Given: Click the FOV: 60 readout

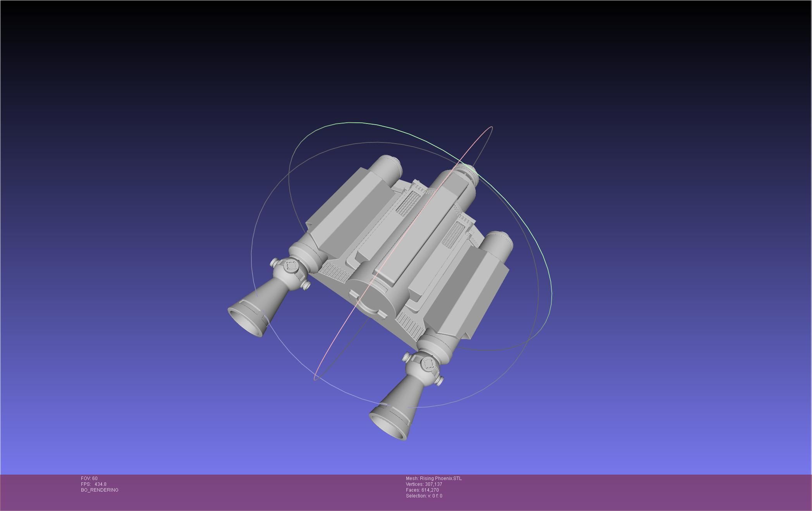Looking at the screenshot, I should coord(89,478).
